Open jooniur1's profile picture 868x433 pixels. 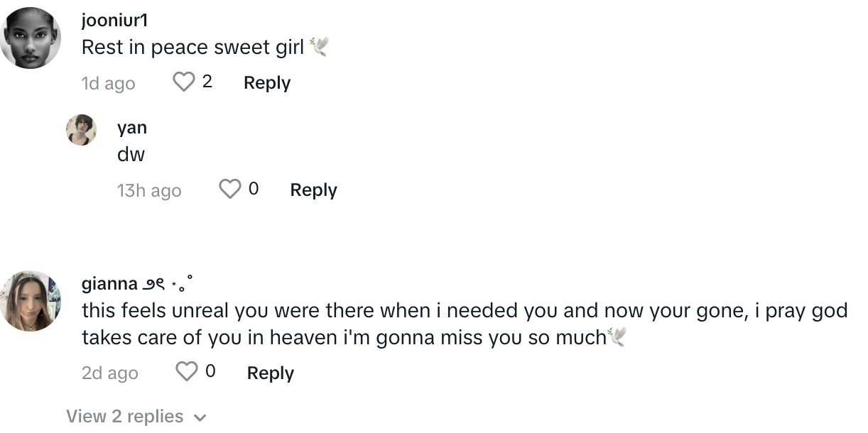(31, 38)
